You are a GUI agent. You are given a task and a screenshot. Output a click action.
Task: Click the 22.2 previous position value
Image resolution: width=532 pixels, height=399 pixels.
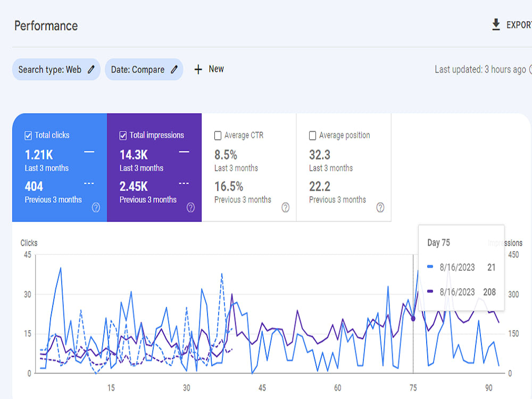[x=320, y=186]
